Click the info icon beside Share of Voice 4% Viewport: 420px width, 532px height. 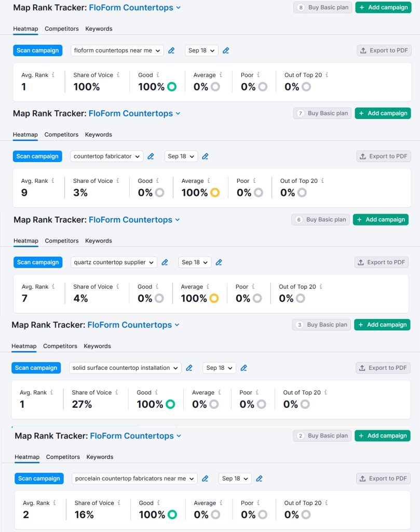coord(118,287)
